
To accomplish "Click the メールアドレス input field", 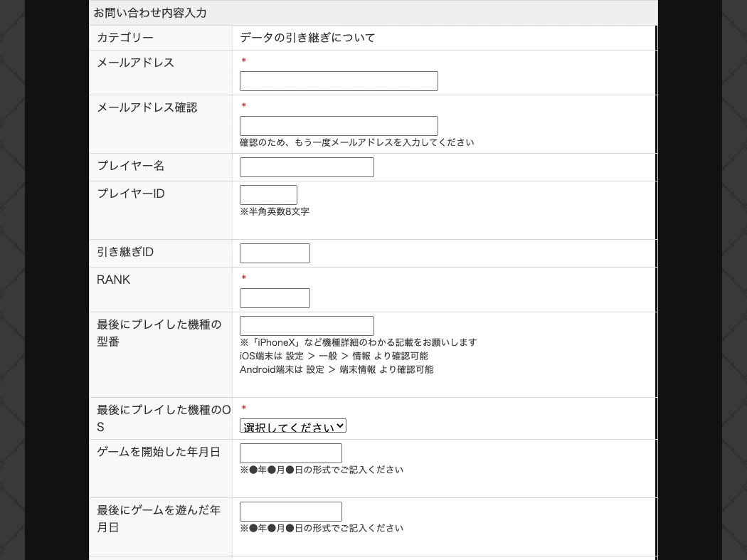I will click(339, 81).
